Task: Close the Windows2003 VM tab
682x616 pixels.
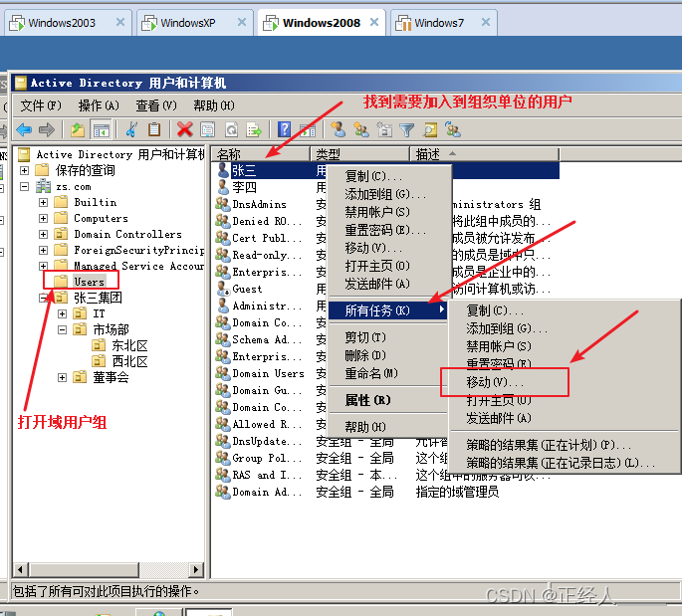Action: tap(120, 22)
